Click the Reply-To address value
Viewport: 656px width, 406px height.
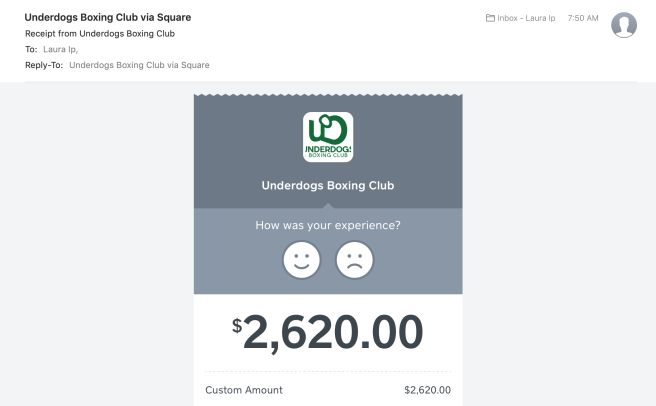139,65
